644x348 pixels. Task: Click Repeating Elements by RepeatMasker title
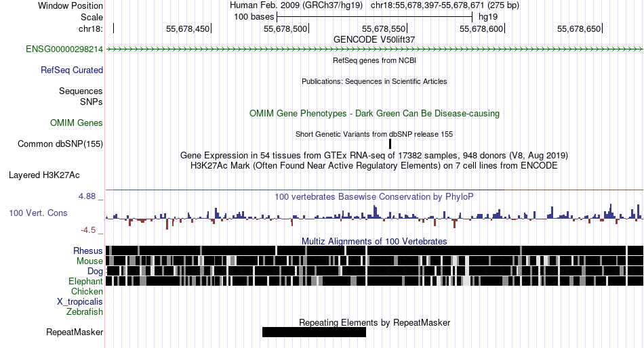click(374, 322)
